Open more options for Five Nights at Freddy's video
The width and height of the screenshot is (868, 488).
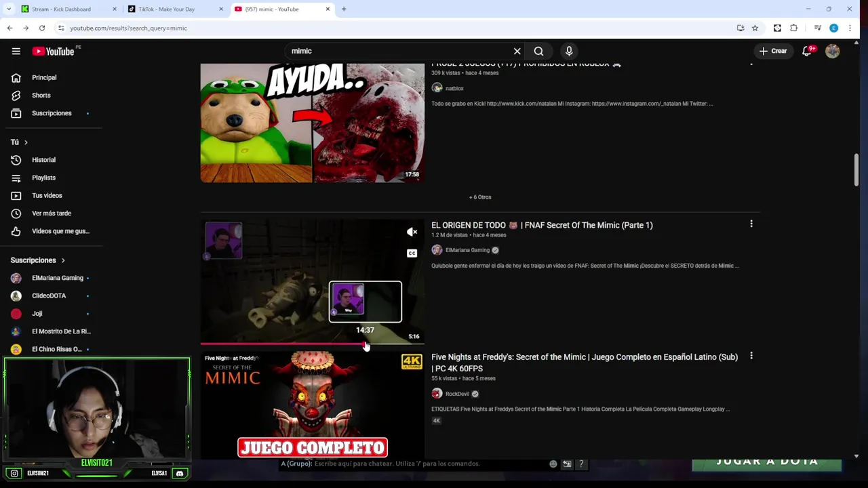(x=751, y=356)
